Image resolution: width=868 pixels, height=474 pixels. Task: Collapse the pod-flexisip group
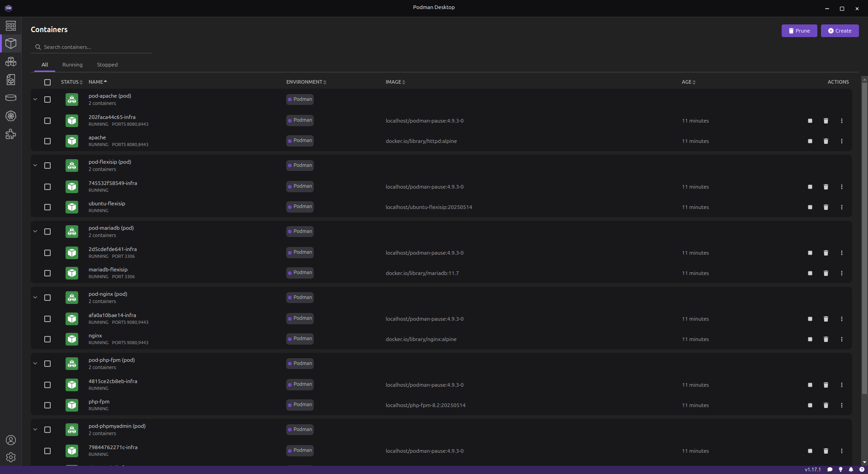pyautogui.click(x=35, y=166)
